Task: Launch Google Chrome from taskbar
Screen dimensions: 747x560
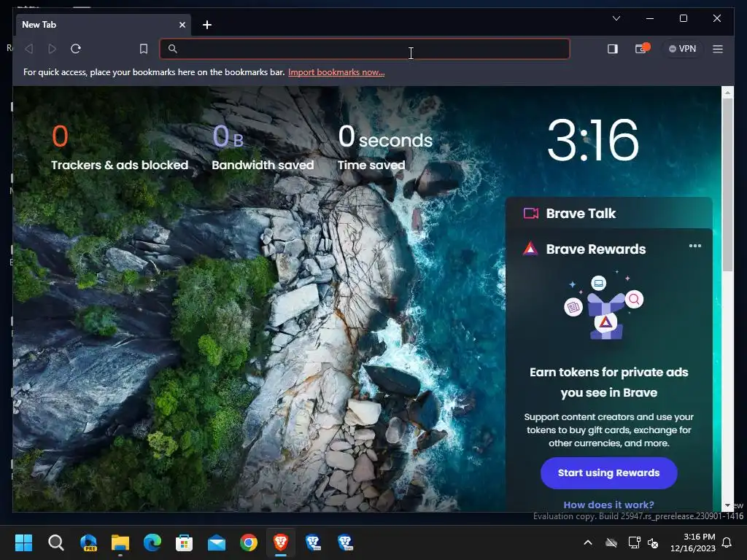Action: 249,542
